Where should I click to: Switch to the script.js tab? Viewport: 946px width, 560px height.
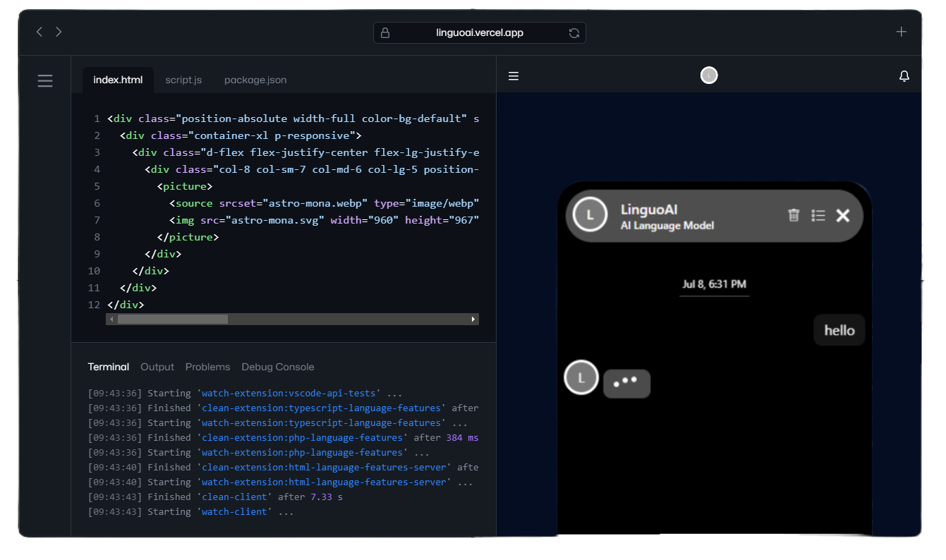click(x=183, y=80)
